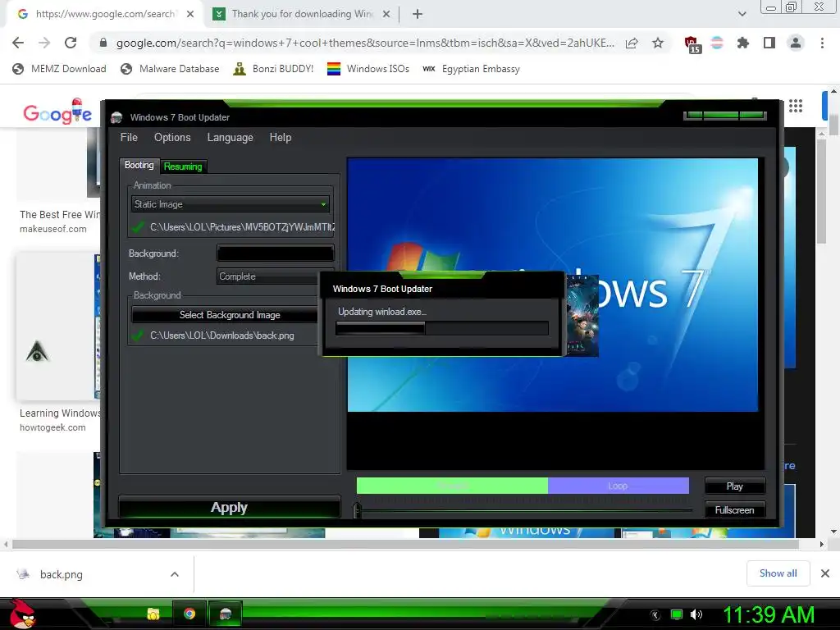This screenshot has width=840, height=630.
Task: Click the Apply button
Action: [230, 507]
